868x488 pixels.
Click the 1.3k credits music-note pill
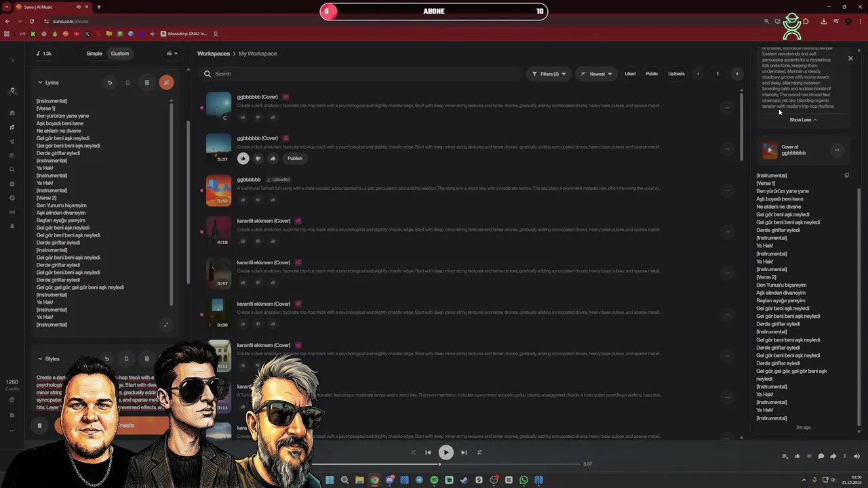[x=43, y=54]
